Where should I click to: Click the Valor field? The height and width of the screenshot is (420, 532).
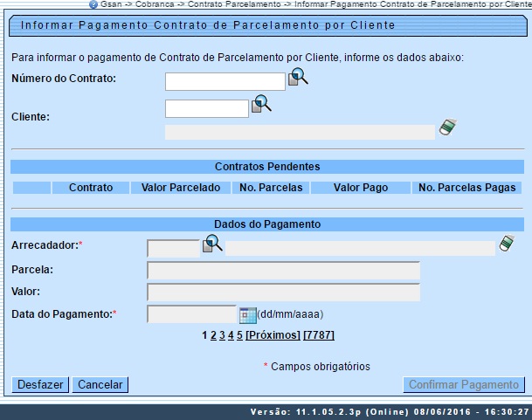coord(283,293)
